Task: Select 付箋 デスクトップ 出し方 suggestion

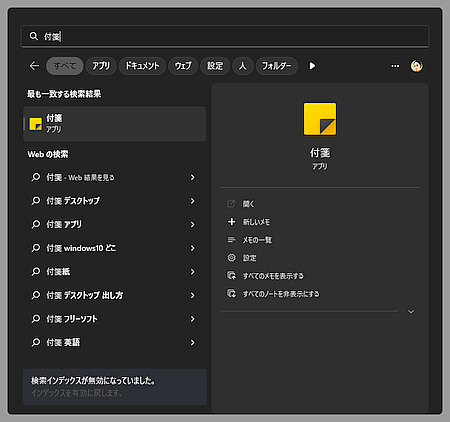Action: pyautogui.click(x=113, y=295)
